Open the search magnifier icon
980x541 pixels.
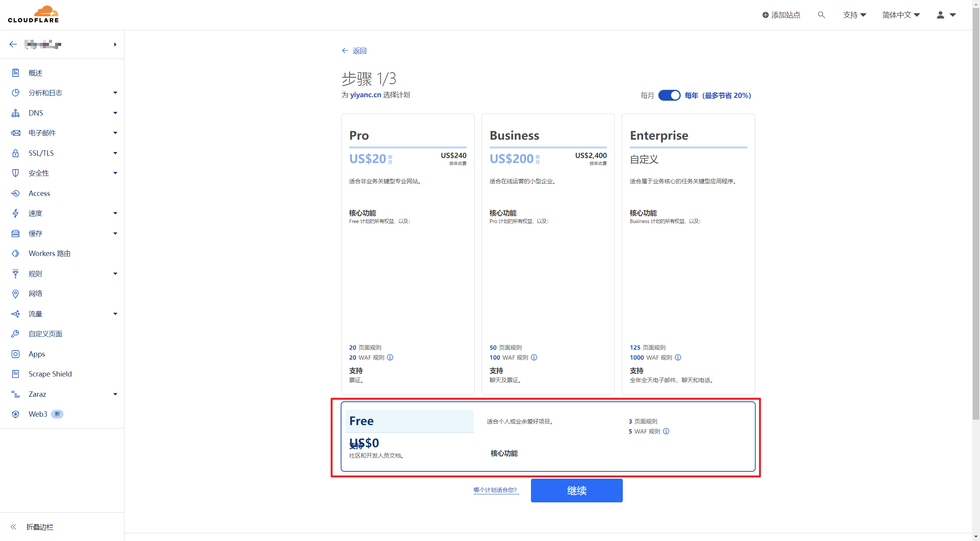(821, 15)
